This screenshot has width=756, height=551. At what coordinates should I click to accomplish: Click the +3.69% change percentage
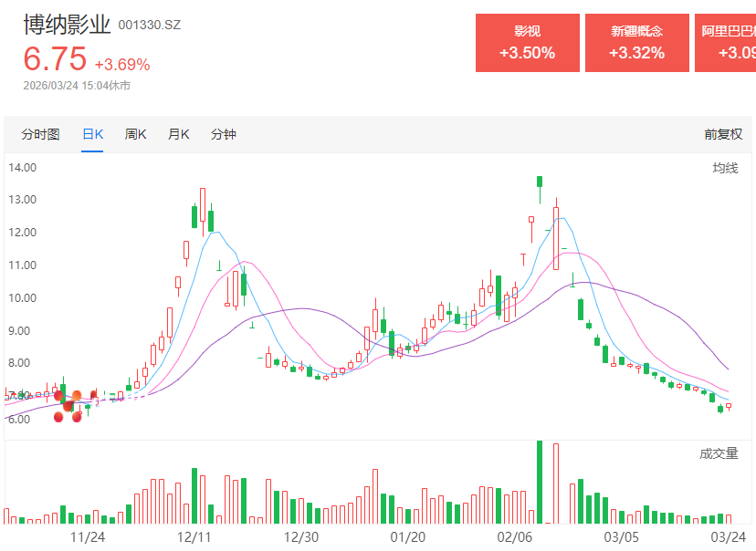click(x=122, y=65)
